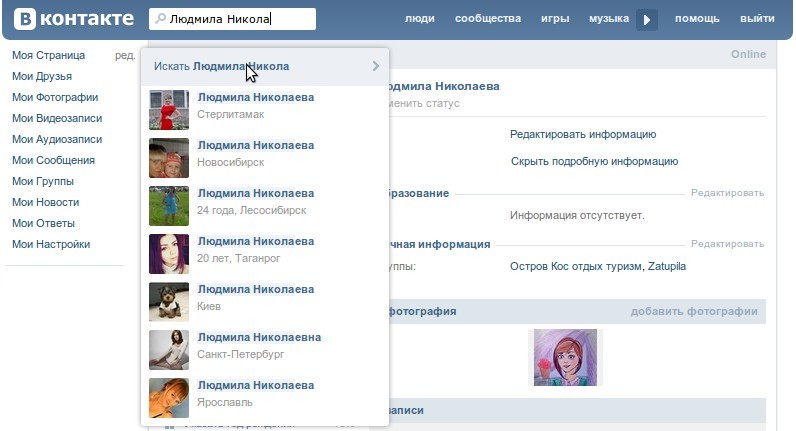Open the люди header menu
Viewport: 796px width, 431px height.
point(420,19)
